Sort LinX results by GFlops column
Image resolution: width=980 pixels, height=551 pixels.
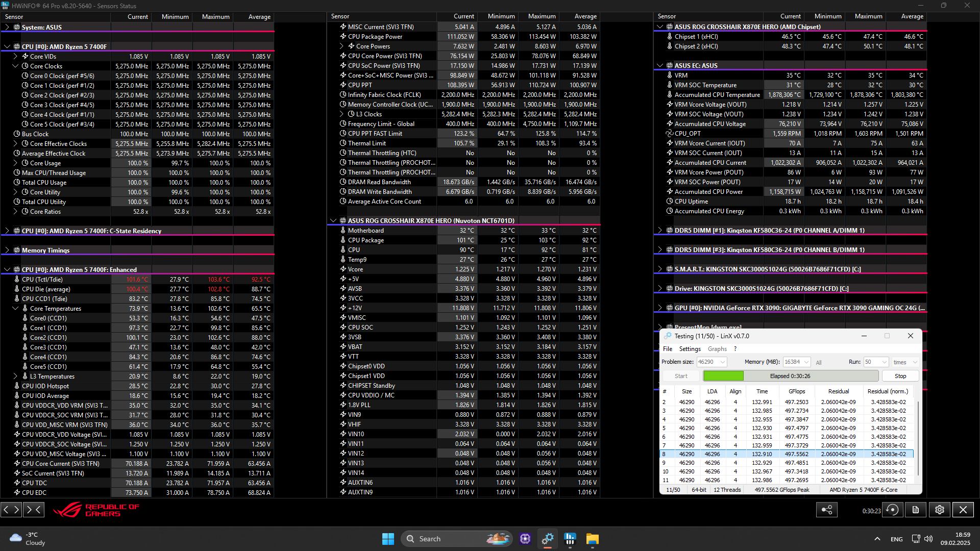797,391
